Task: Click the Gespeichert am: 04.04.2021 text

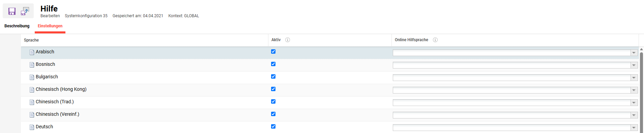Action: (138, 16)
